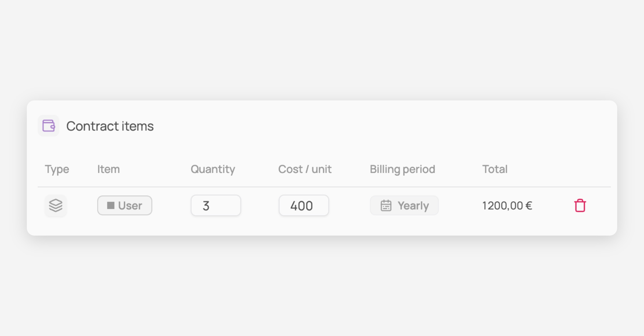Click the Contract items title
Image resolution: width=644 pixels, height=336 pixels.
(110, 126)
